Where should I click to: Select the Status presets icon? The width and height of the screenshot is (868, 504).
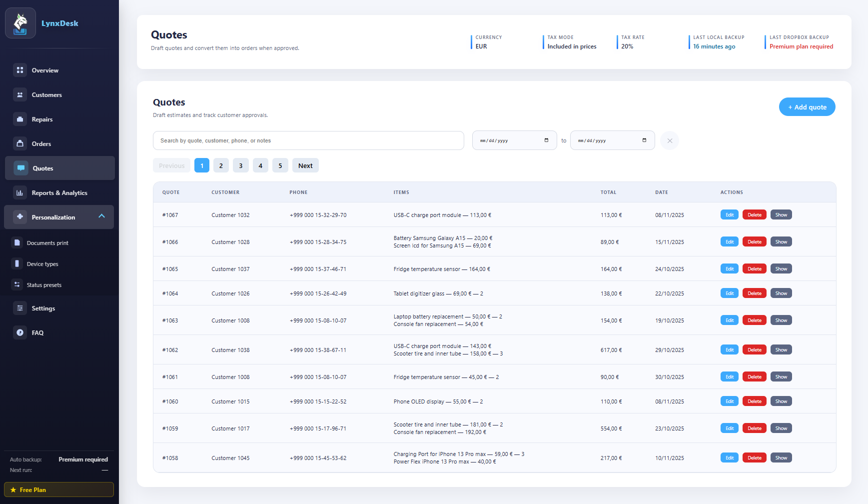[16, 284]
